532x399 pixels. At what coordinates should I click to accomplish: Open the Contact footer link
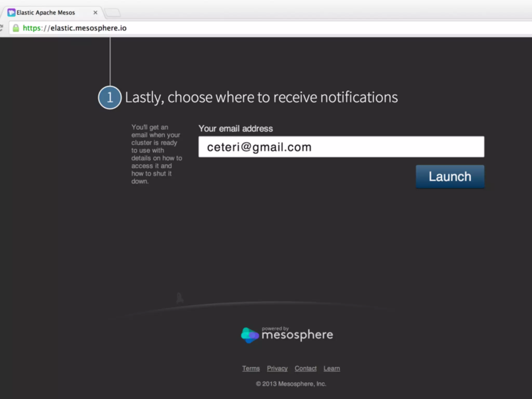(x=305, y=368)
